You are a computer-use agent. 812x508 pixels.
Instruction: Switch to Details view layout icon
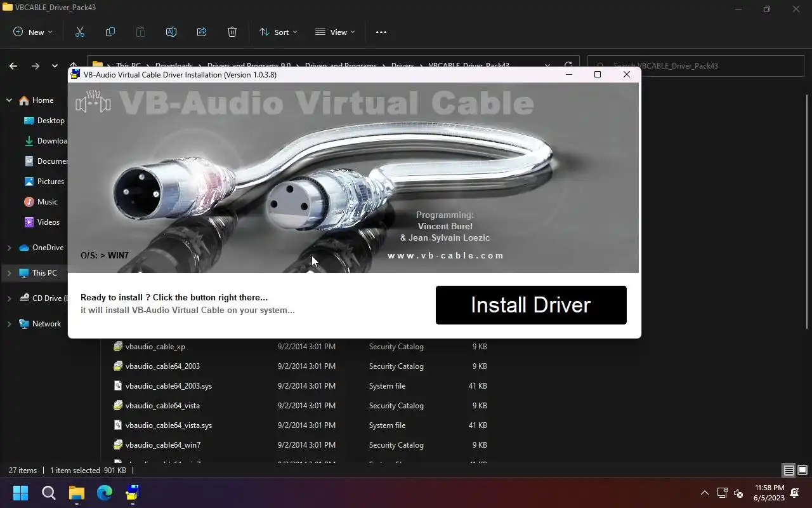[789, 471]
